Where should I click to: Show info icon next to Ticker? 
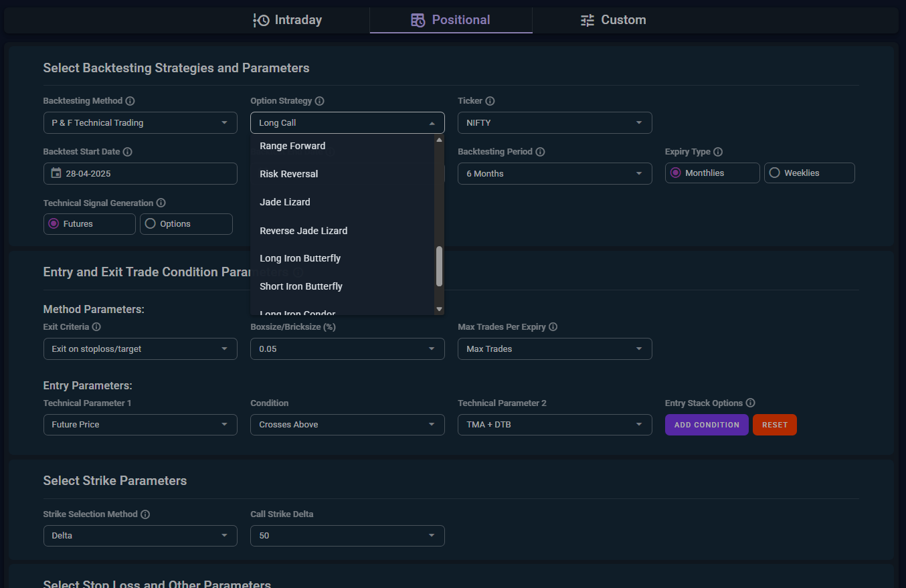point(490,101)
